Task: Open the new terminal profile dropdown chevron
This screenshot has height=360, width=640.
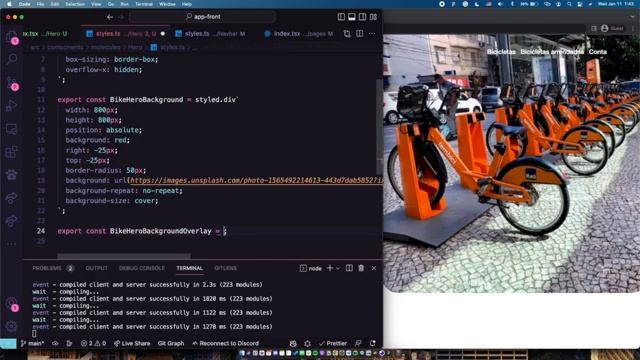Action: (x=338, y=268)
